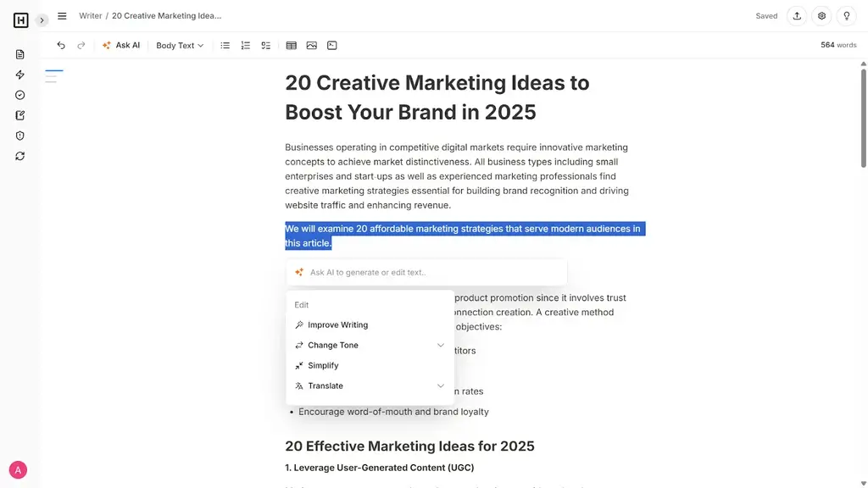Insert a checklist
Screen dimensions: 868x488
(265, 45)
